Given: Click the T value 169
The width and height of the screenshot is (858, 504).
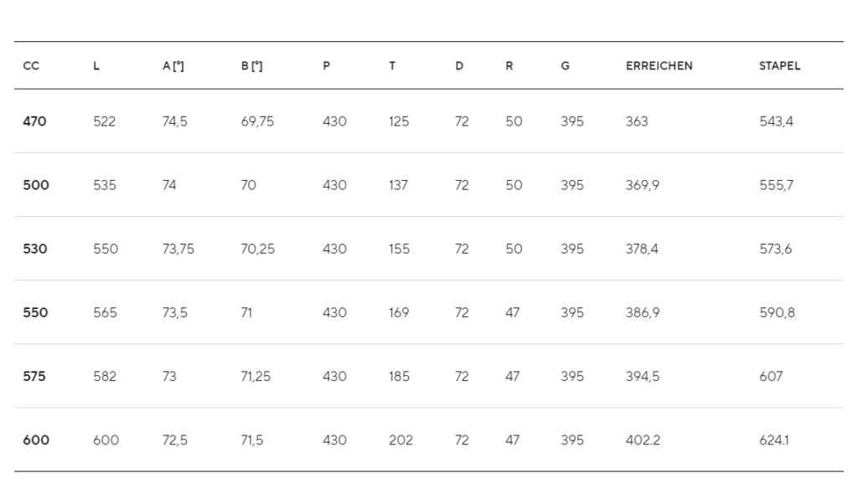Looking at the screenshot, I should point(399,312).
